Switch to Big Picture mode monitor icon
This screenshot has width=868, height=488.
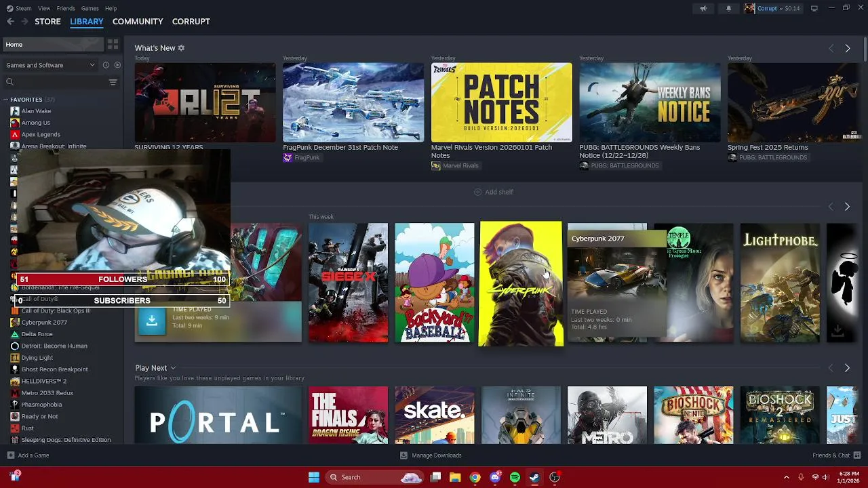tap(814, 8)
